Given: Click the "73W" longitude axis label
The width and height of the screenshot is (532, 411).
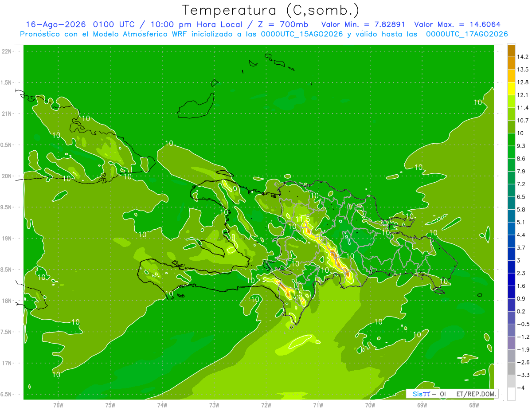Looking at the screenshot, I should [214, 405].
